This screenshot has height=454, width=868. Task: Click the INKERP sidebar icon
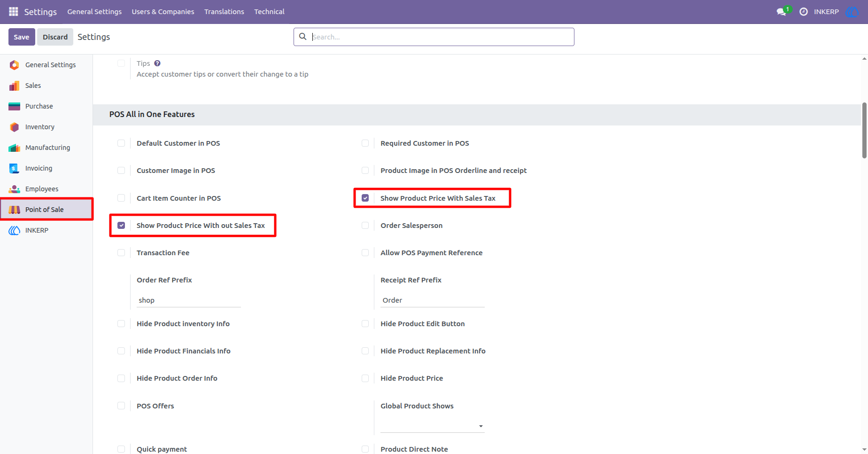point(15,230)
